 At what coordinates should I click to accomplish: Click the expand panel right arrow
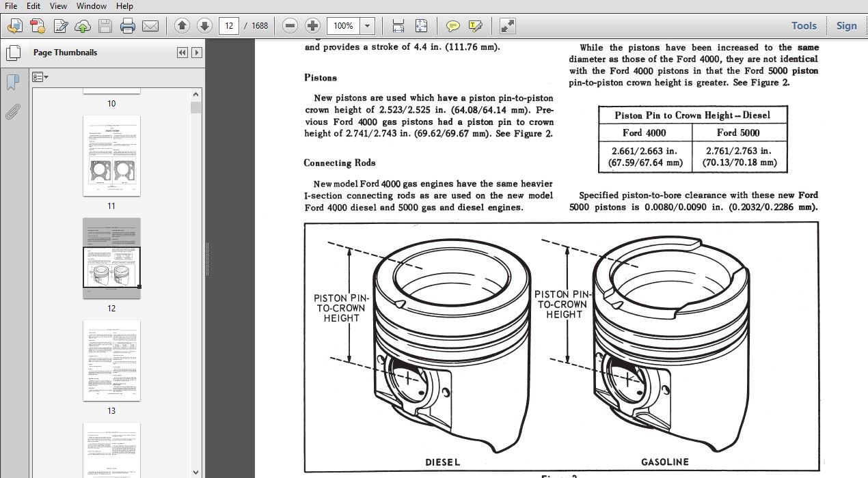(x=197, y=53)
